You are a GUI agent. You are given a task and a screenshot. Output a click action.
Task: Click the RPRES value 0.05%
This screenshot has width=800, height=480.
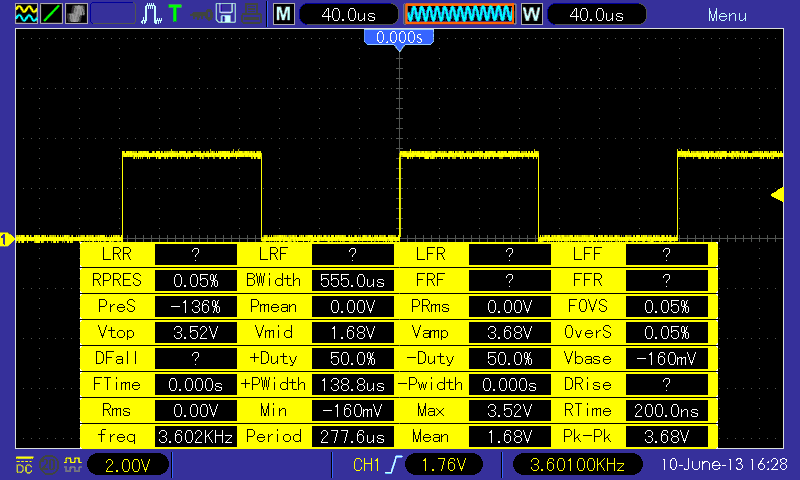[x=195, y=281]
